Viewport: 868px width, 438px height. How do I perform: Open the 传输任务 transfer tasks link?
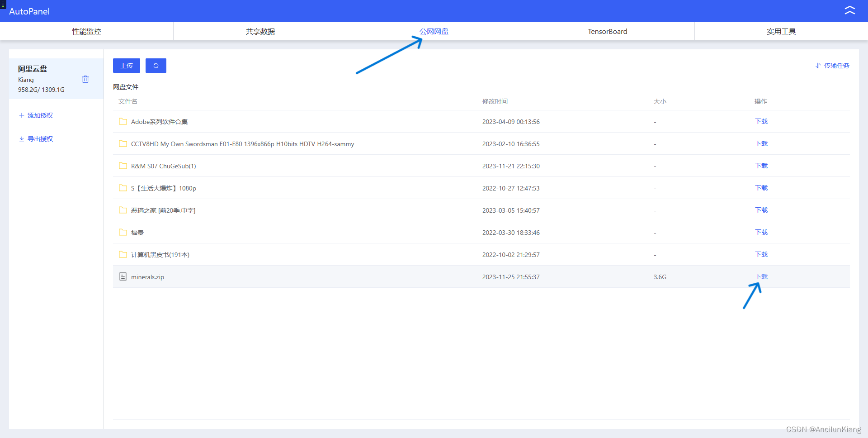(x=836, y=66)
